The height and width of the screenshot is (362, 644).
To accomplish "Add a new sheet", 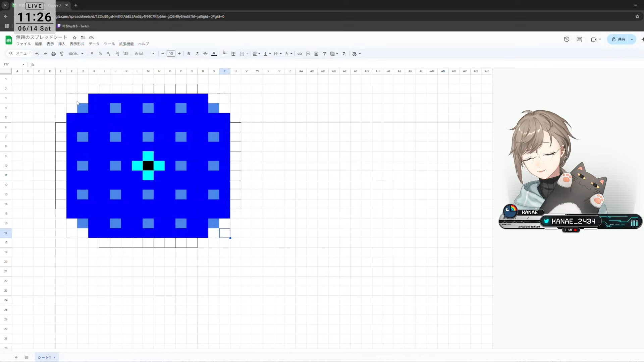I will (x=16, y=357).
